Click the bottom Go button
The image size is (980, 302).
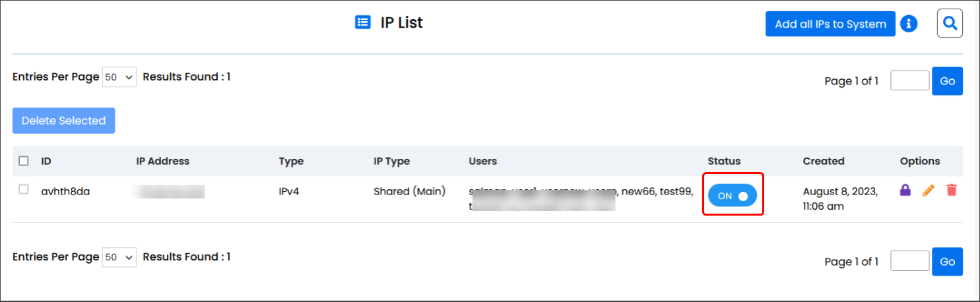(x=947, y=262)
